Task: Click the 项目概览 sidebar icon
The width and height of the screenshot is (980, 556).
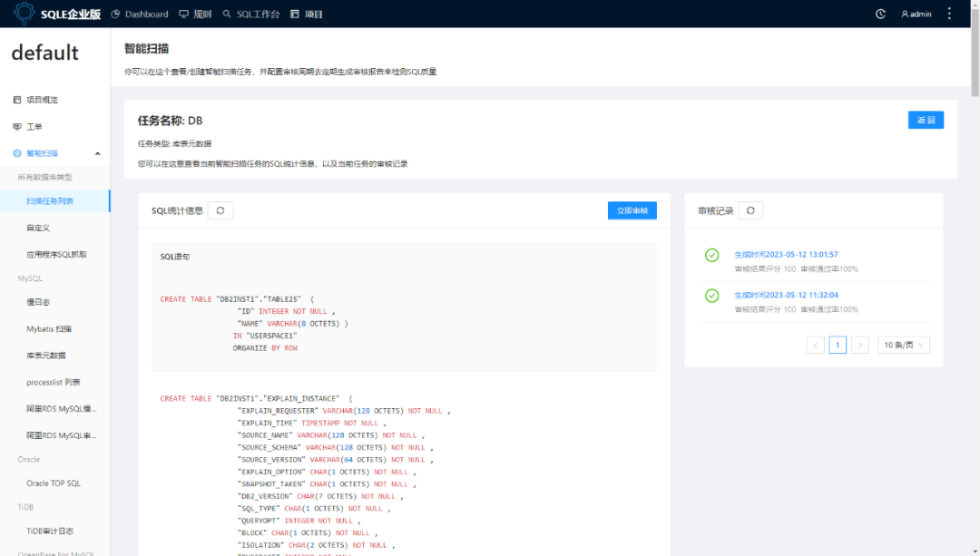Action: 17,100
